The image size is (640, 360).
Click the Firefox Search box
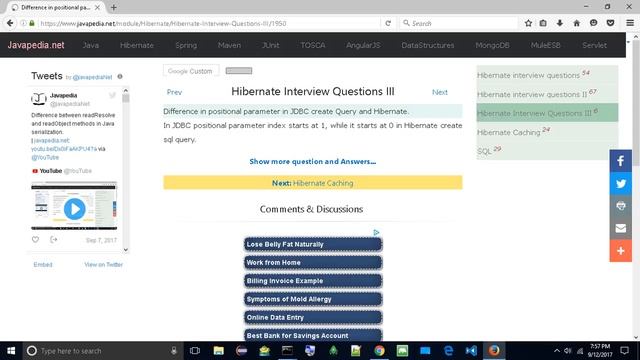(x=459, y=23)
